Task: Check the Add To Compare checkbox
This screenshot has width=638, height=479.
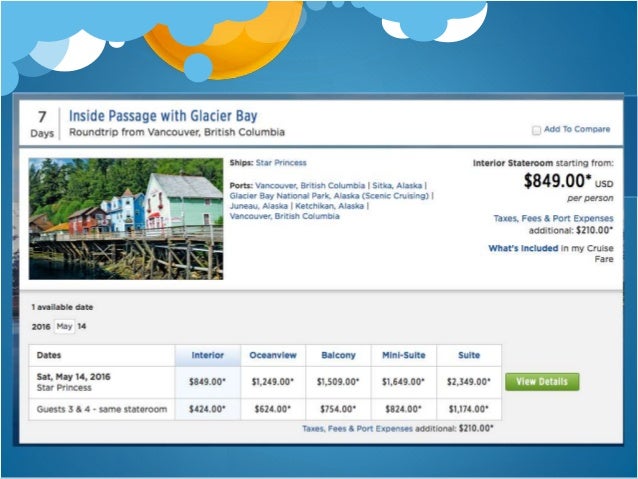Action: pyautogui.click(x=537, y=130)
